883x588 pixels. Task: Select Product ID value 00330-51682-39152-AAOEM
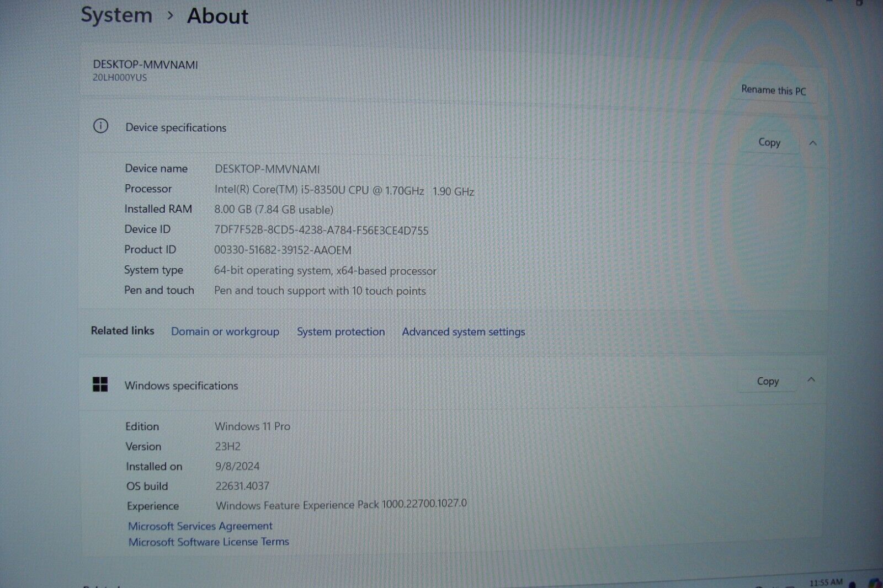coord(283,250)
